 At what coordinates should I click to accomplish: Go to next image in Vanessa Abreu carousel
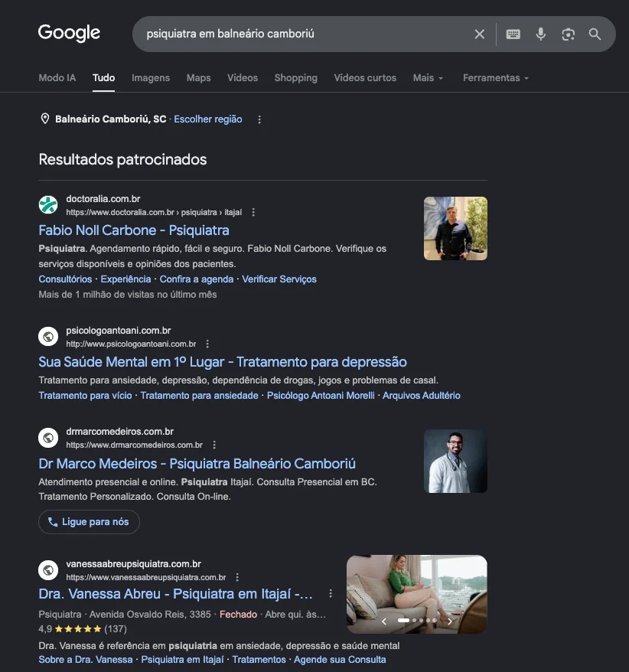pyautogui.click(x=449, y=621)
